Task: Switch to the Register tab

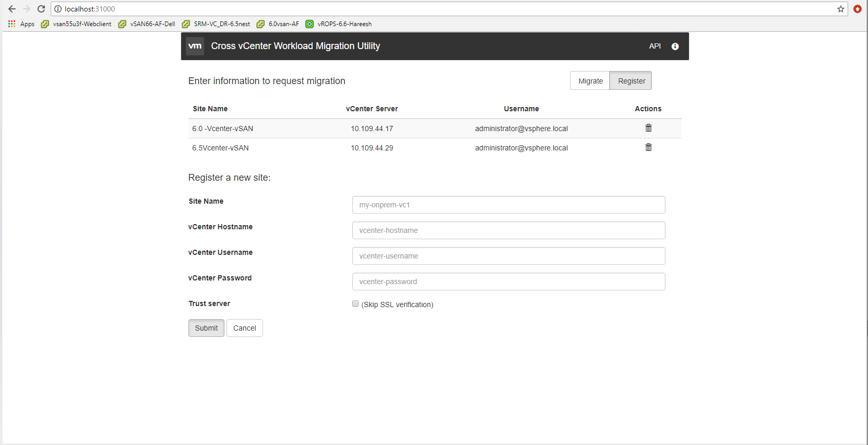Action: (631, 81)
